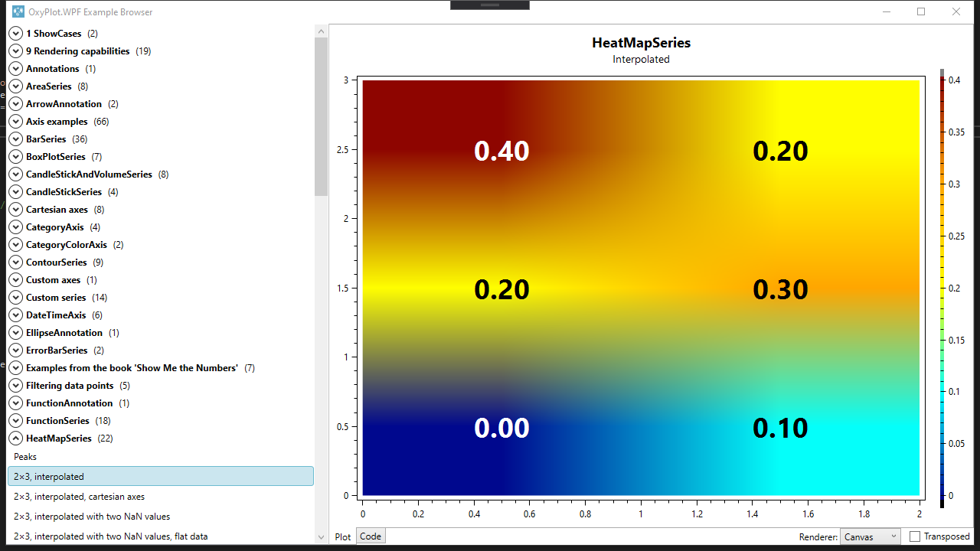Expand the FunctionSeries category
Image resolution: width=980 pixels, height=551 pixels.
(15, 420)
